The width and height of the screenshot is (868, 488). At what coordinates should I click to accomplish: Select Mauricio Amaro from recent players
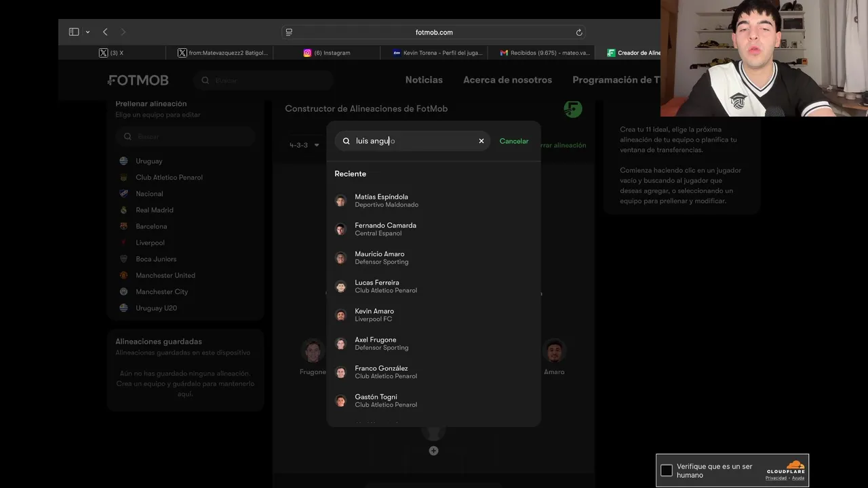[433, 258]
